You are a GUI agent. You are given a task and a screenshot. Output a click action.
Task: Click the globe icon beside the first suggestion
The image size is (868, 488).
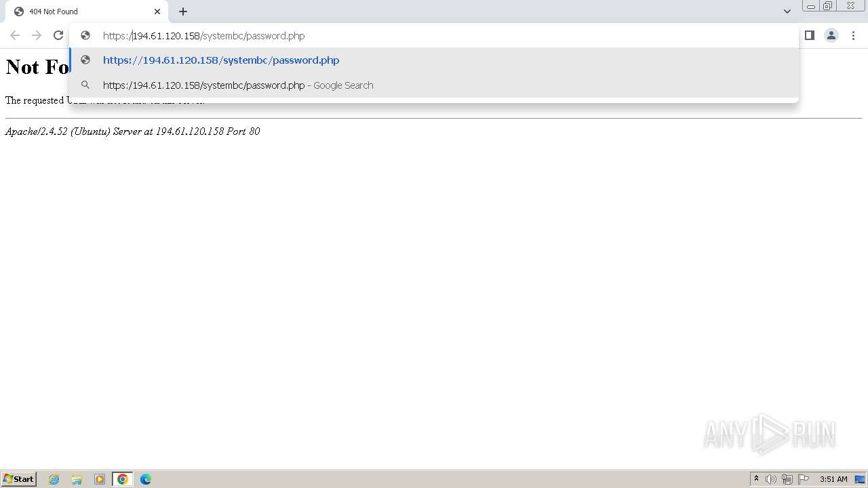(x=85, y=60)
